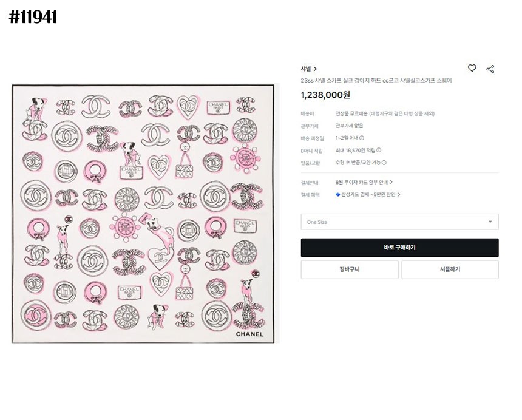522x420 pixels.
Task: Click the chevron next to 샤넬
Action: click(x=316, y=69)
